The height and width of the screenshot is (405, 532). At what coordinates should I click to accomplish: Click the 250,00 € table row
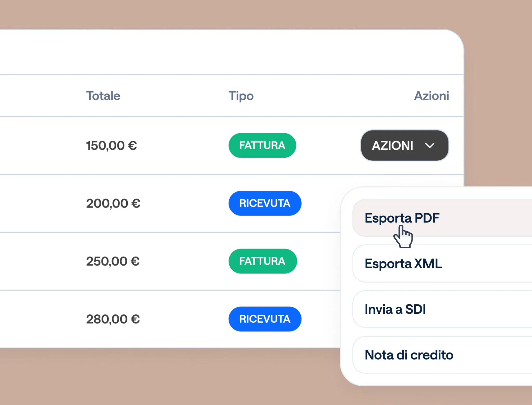pos(113,261)
